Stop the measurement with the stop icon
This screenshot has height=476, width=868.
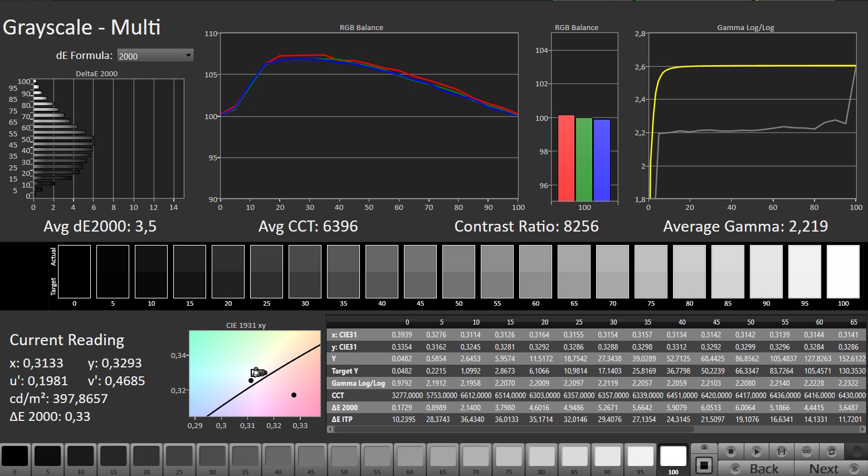click(x=731, y=452)
